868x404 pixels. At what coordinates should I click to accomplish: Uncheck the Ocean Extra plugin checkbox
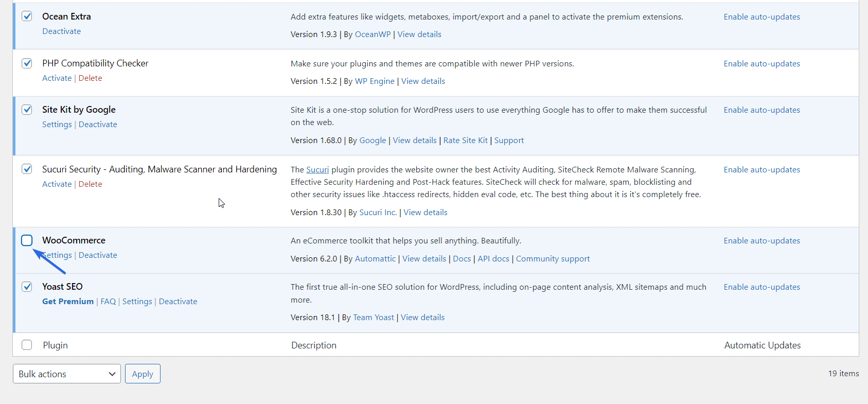click(x=27, y=16)
